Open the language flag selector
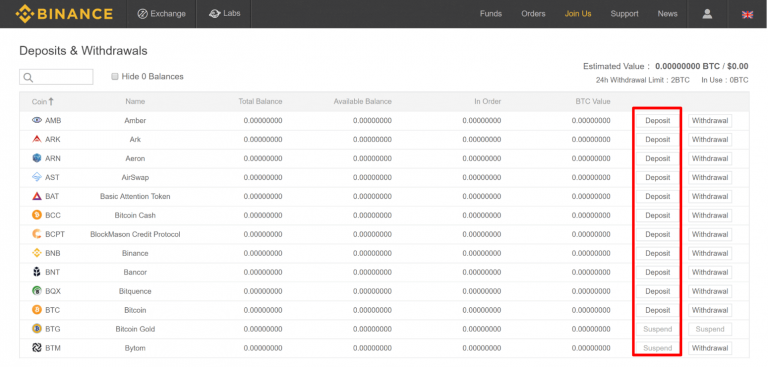This screenshot has height=367, width=768. tap(747, 15)
